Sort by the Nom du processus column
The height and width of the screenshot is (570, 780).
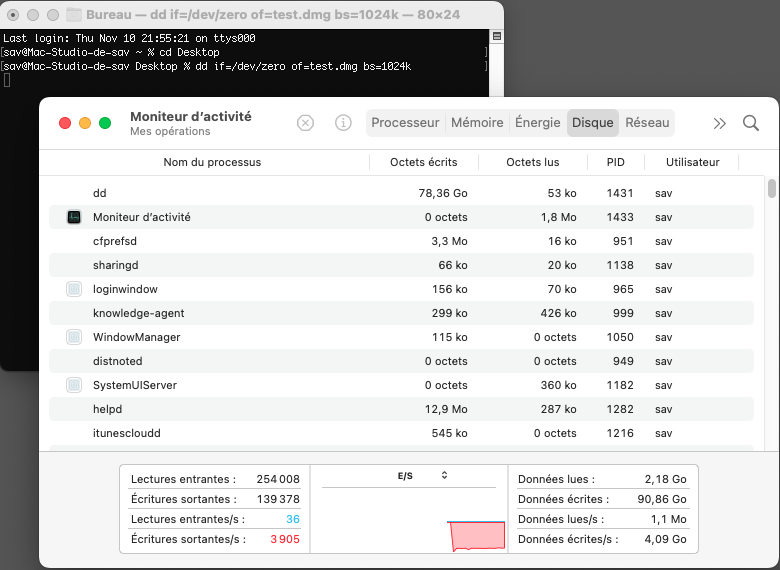pos(212,162)
